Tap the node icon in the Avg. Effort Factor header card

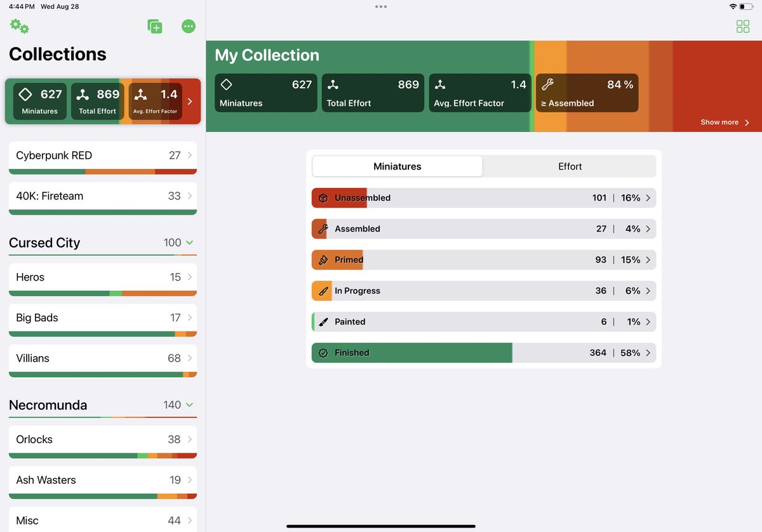[x=440, y=84]
